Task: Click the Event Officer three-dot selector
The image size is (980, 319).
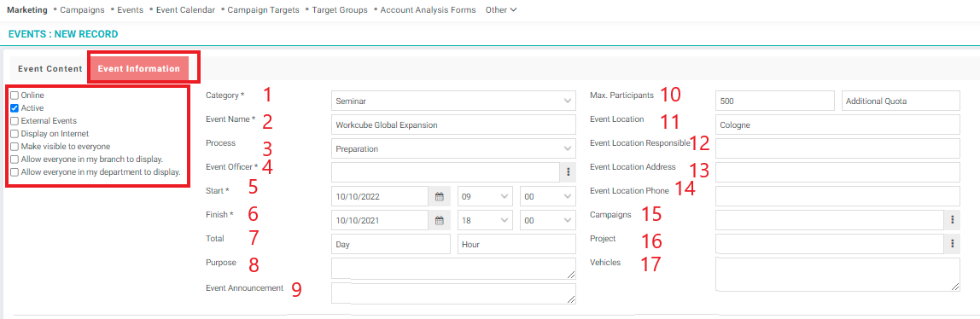Action: coord(569,172)
